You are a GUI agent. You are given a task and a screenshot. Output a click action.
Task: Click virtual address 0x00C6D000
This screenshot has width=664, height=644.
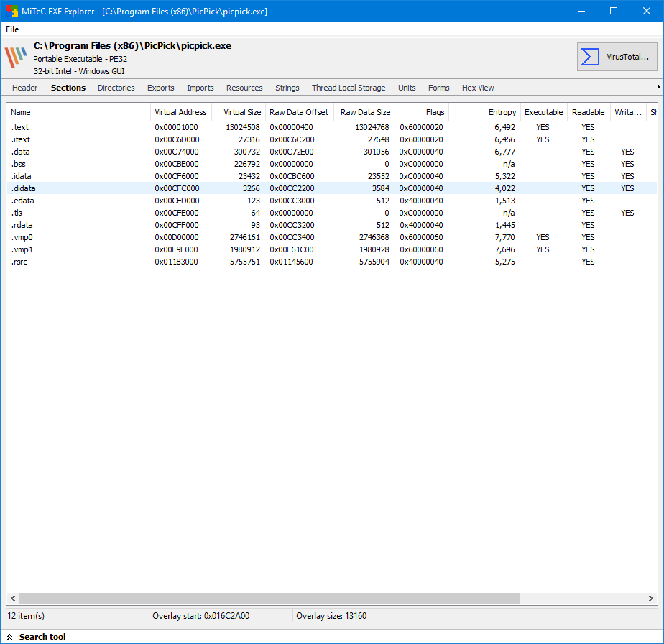(x=177, y=139)
